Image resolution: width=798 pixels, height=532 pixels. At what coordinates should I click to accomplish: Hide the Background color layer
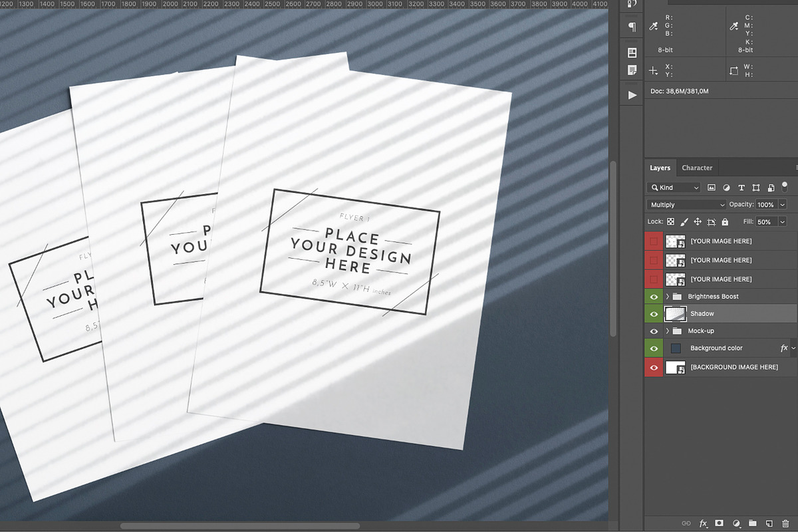pos(654,348)
